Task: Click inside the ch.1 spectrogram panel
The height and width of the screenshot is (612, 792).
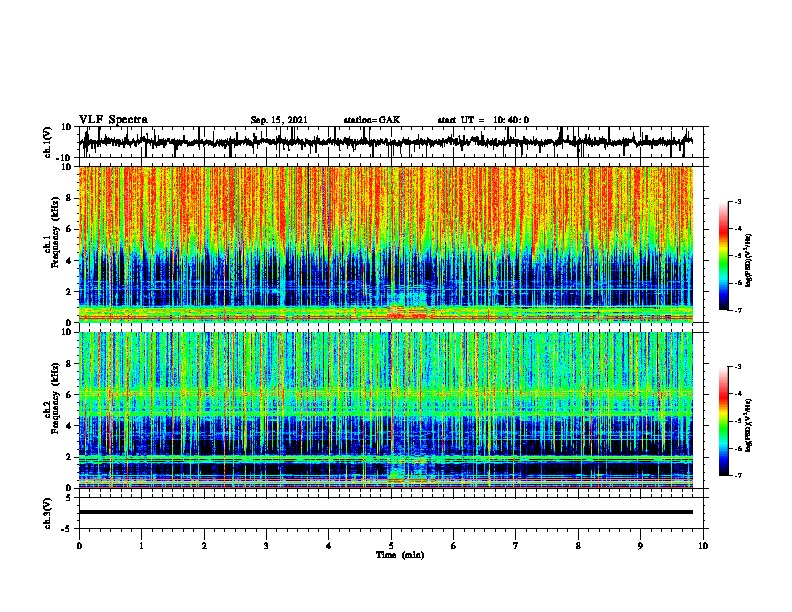Action: (x=386, y=244)
